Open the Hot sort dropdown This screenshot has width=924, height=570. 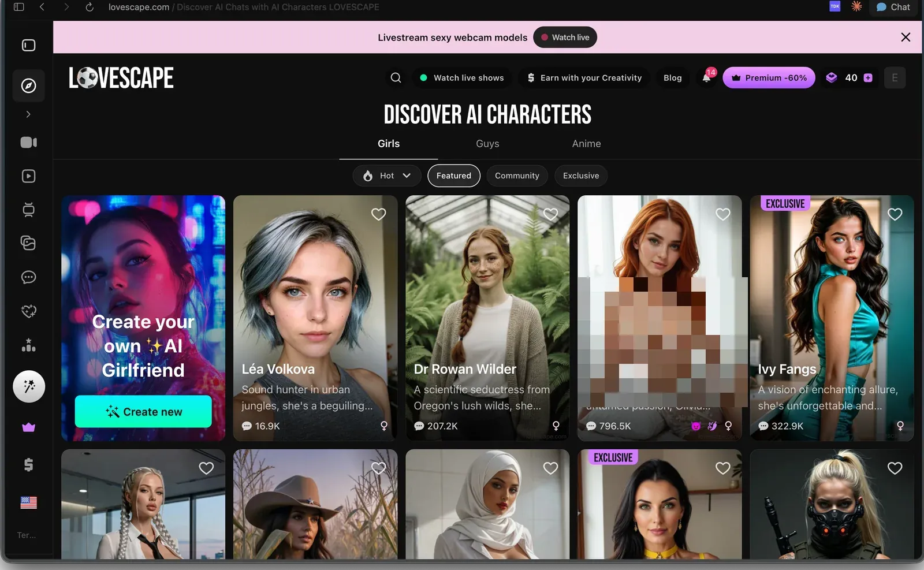click(x=387, y=176)
